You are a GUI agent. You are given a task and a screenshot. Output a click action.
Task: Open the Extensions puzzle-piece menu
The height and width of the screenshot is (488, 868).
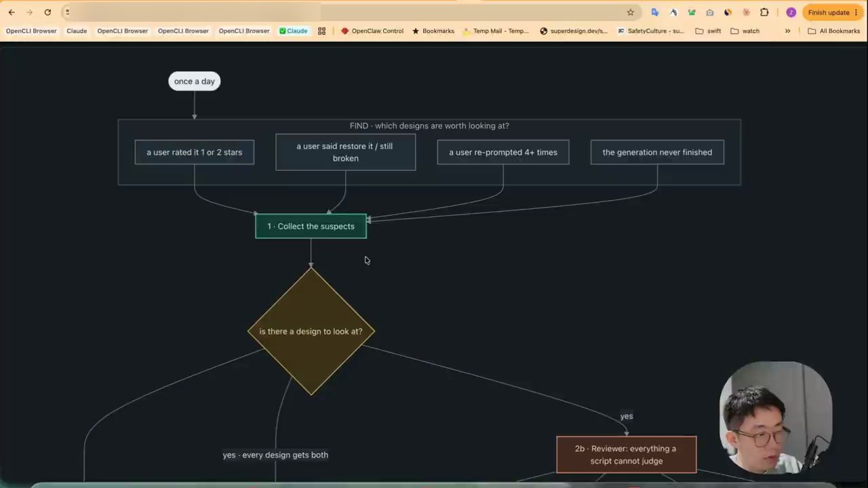(x=764, y=12)
